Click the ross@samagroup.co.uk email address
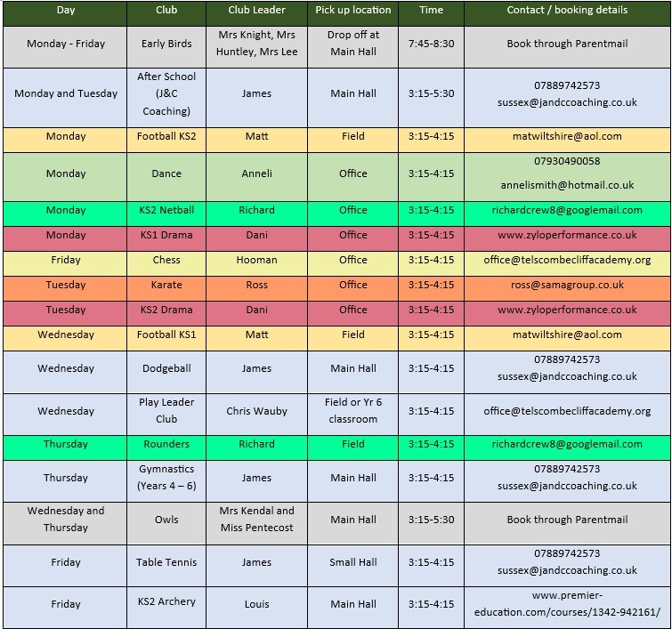Screen dimensions: 672x629 [567, 286]
